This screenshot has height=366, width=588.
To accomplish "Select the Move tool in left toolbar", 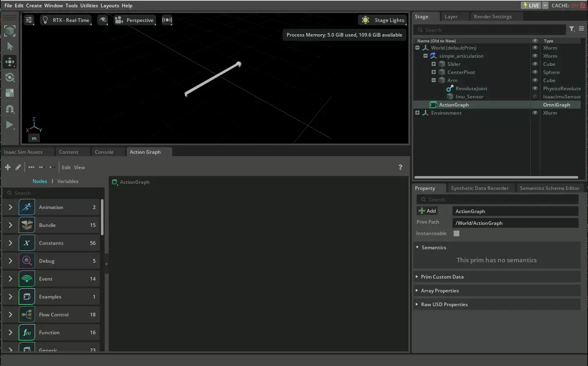I will click(x=10, y=62).
